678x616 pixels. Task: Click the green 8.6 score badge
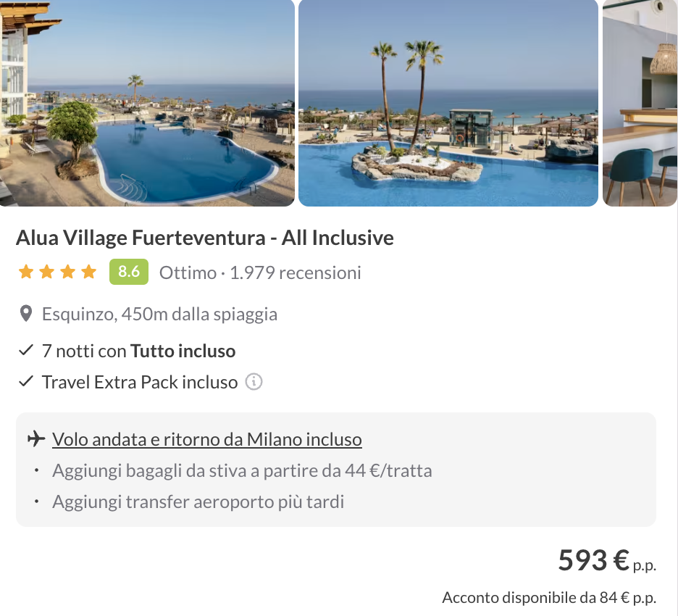pyautogui.click(x=129, y=272)
